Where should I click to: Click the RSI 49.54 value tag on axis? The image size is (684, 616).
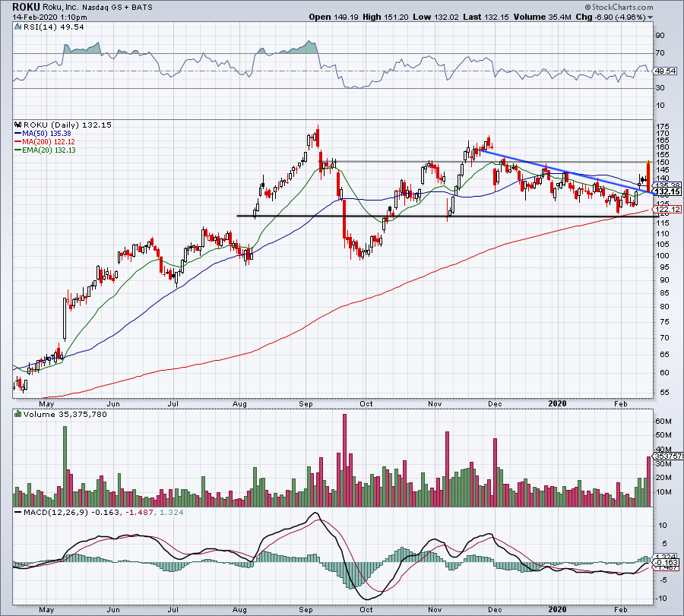665,71
